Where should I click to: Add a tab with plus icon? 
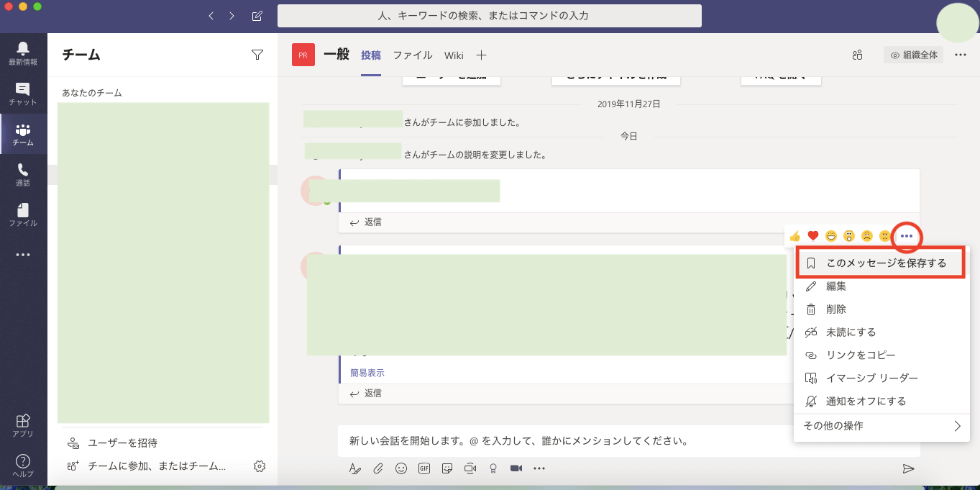click(x=482, y=55)
